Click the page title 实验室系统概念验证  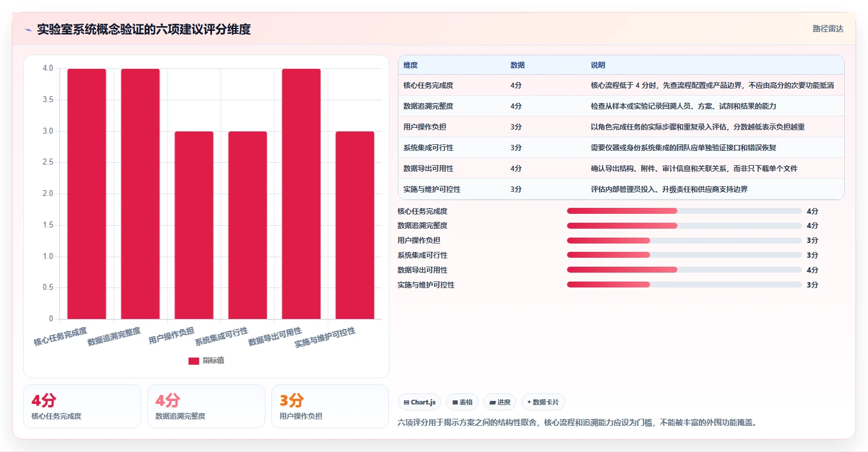pyautogui.click(x=144, y=29)
